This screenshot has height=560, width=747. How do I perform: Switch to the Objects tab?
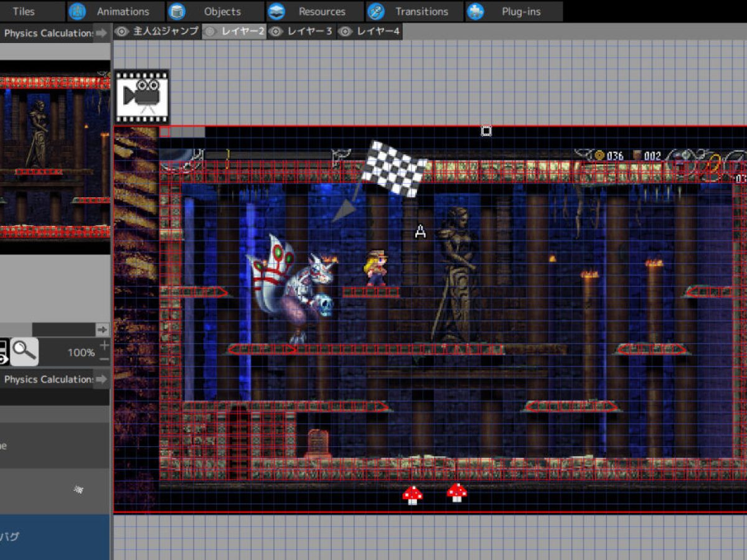[x=215, y=11]
